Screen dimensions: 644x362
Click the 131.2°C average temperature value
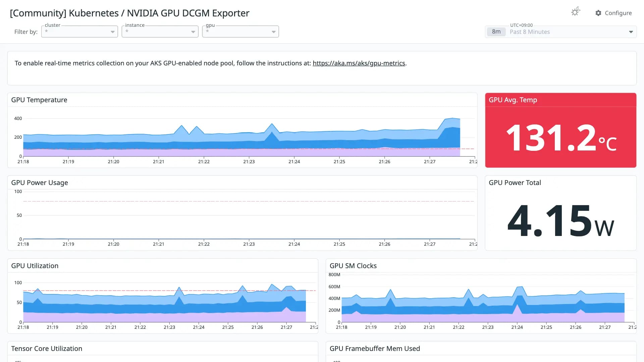coord(561,137)
